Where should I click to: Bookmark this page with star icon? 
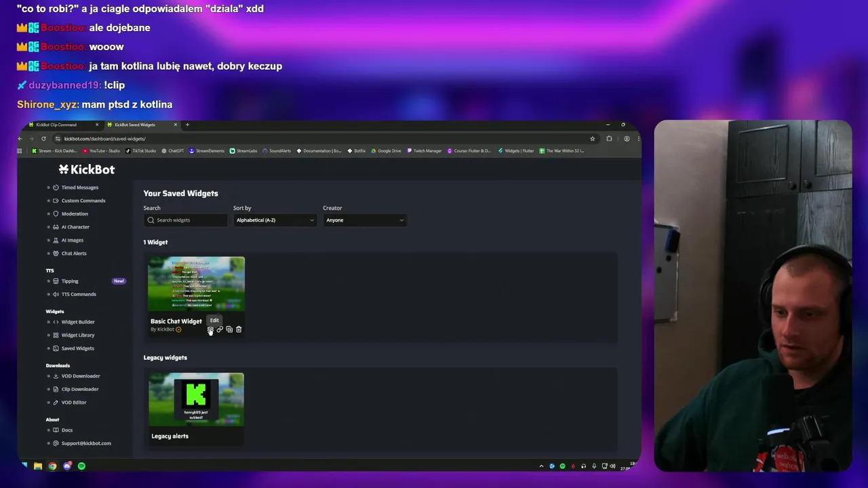pyautogui.click(x=592, y=139)
